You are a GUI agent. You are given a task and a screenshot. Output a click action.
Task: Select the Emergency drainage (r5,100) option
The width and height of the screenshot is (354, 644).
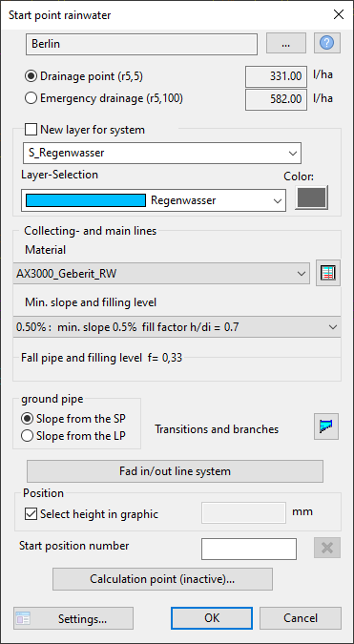tap(31, 98)
